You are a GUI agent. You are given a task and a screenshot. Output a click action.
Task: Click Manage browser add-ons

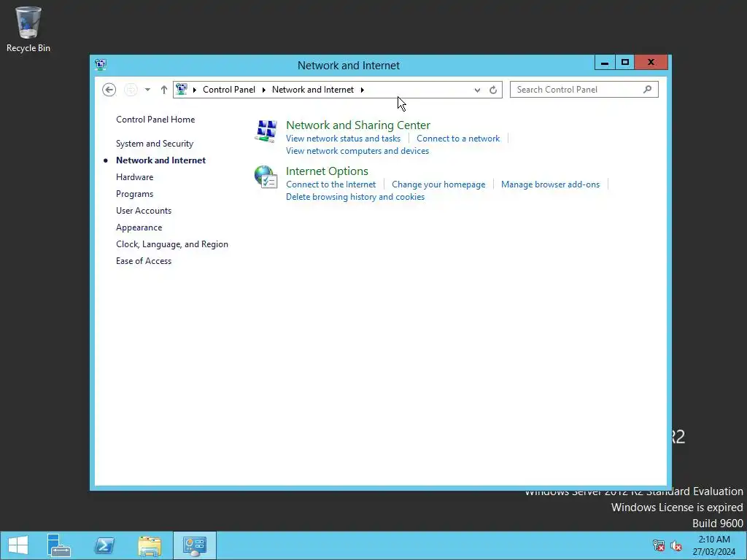pos(550,184)
